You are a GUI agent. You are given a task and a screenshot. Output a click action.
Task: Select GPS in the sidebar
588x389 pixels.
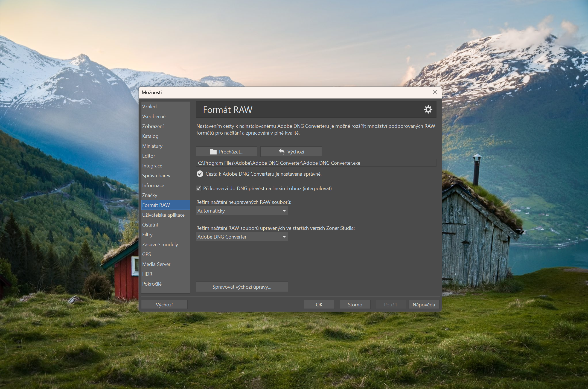pyautogui.click(x=165, y=254)
